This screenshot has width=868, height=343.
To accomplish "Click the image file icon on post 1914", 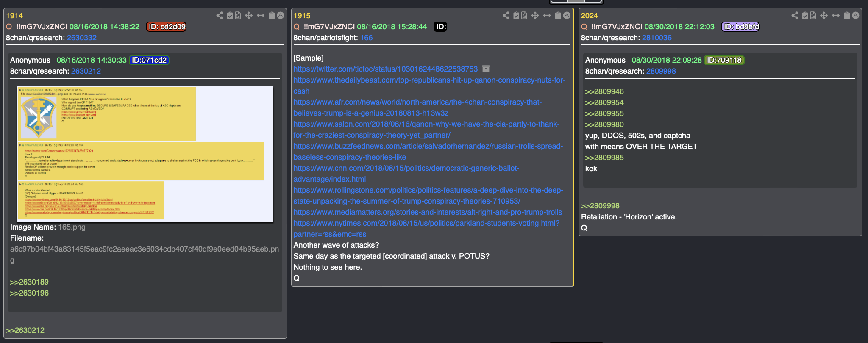I will point(238,16).
